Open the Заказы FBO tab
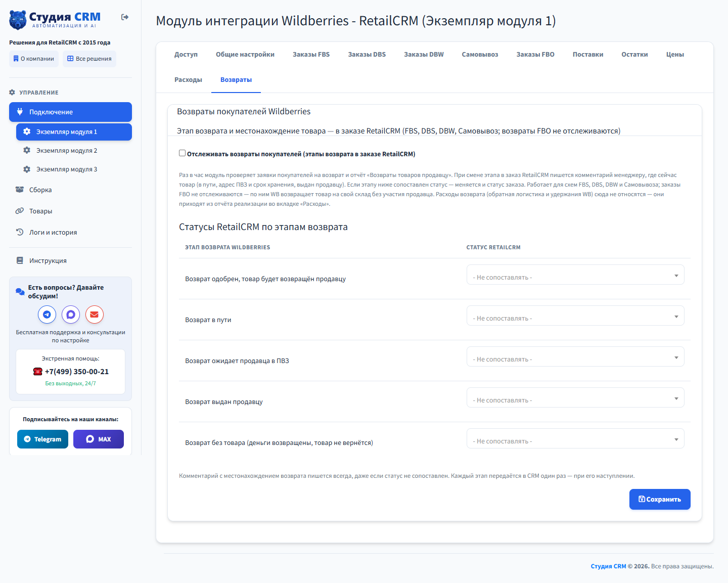The image size is (728, 583). click(x=535, y=55)
